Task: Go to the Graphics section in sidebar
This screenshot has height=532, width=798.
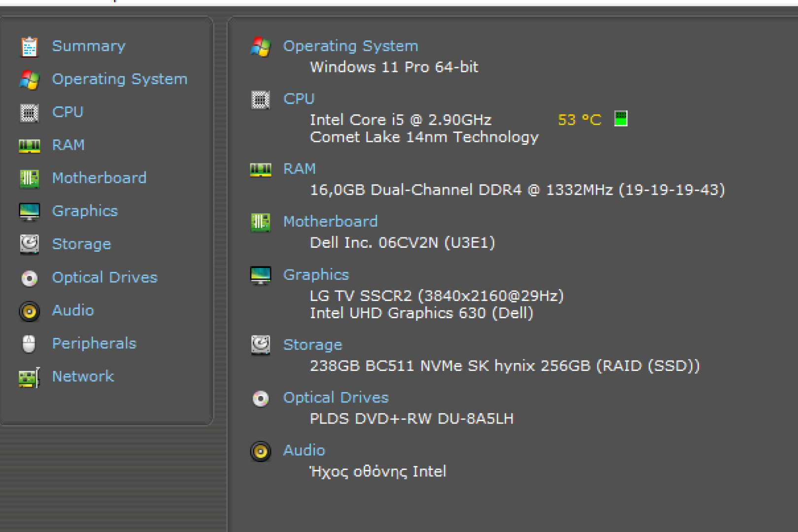Action: click(85, 211)
